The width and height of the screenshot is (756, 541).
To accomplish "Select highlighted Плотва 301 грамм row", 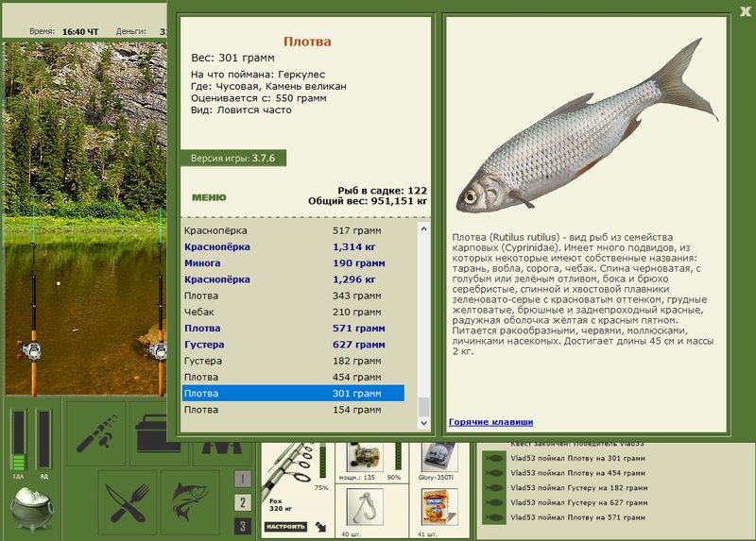I will [x=293, y=394].
